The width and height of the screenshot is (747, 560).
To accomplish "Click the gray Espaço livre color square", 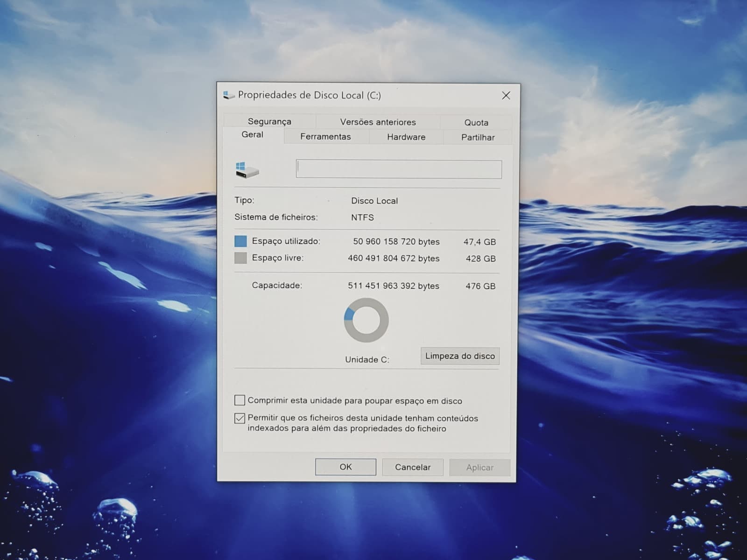I will tap(240, 258).
